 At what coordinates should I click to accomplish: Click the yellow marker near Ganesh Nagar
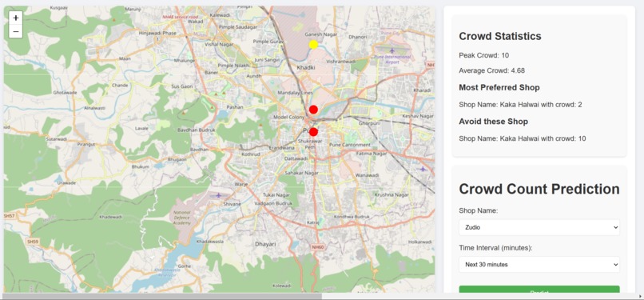pyautogui.click(x=313, y=44)
